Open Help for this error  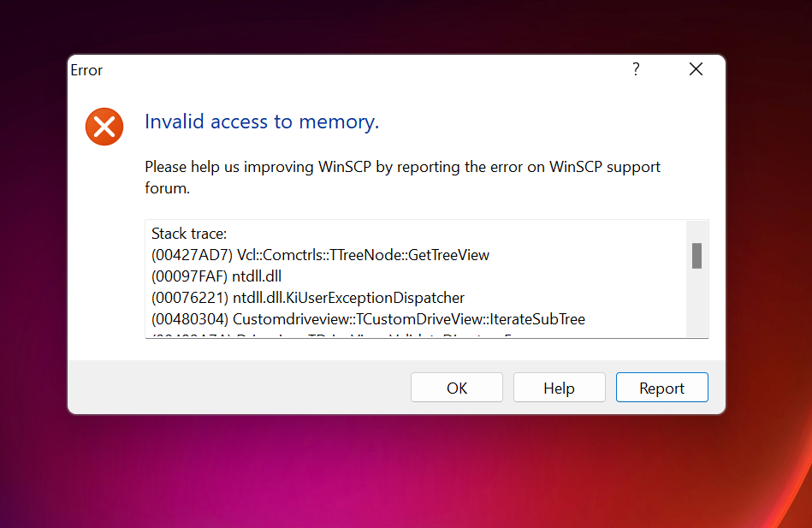click(559, 388)
